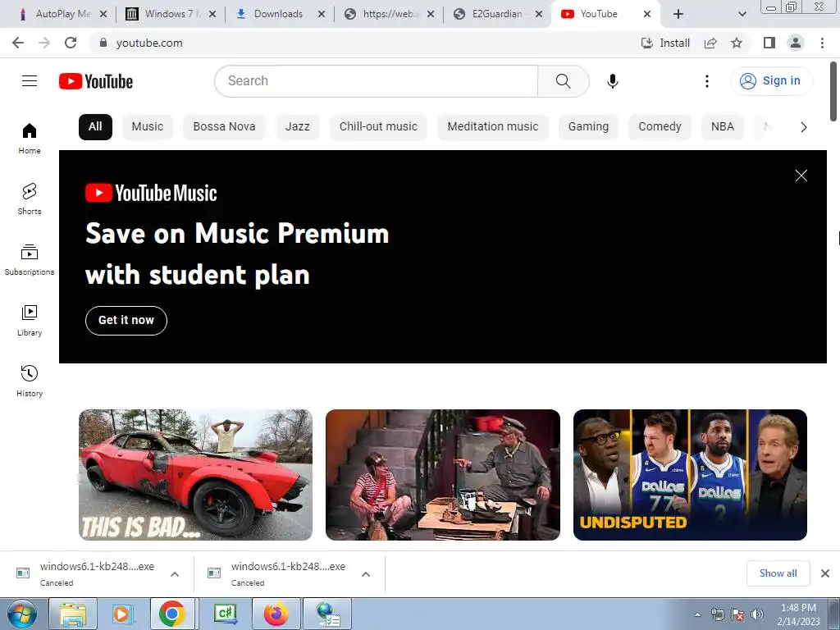Click into the YouTube Search field

coord(376,81)
